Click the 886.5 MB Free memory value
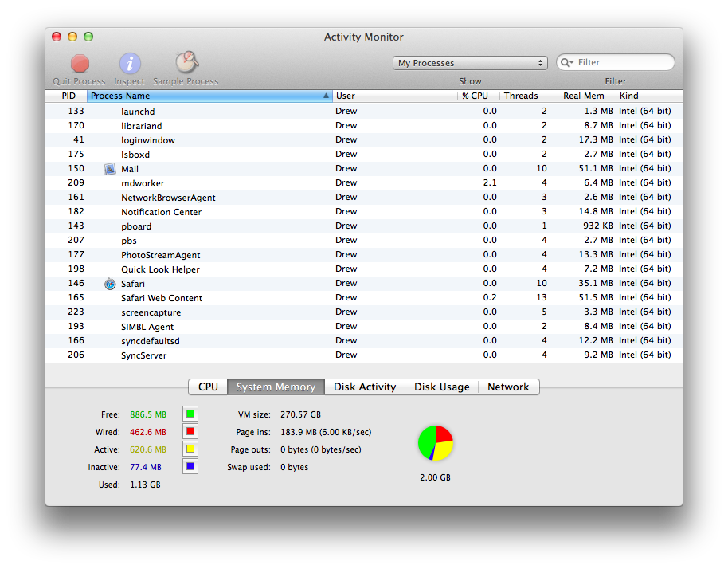 148,414
